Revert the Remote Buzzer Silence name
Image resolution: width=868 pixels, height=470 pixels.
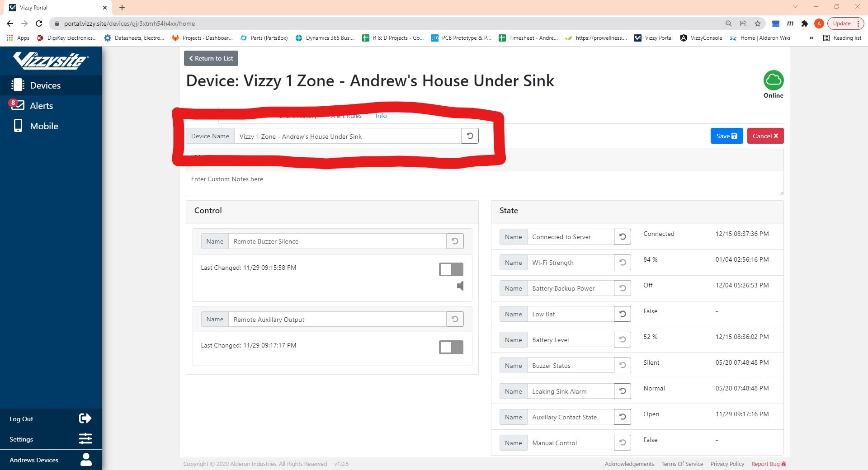[455, 241]
